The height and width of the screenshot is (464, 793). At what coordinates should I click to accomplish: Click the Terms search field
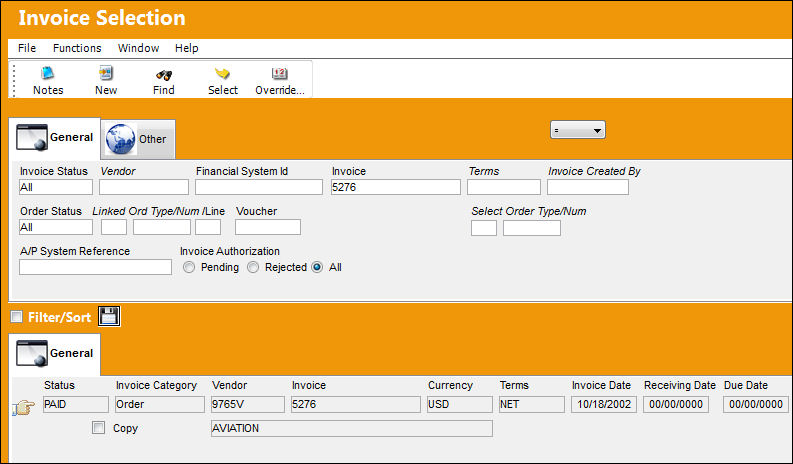tap(504, 187)
